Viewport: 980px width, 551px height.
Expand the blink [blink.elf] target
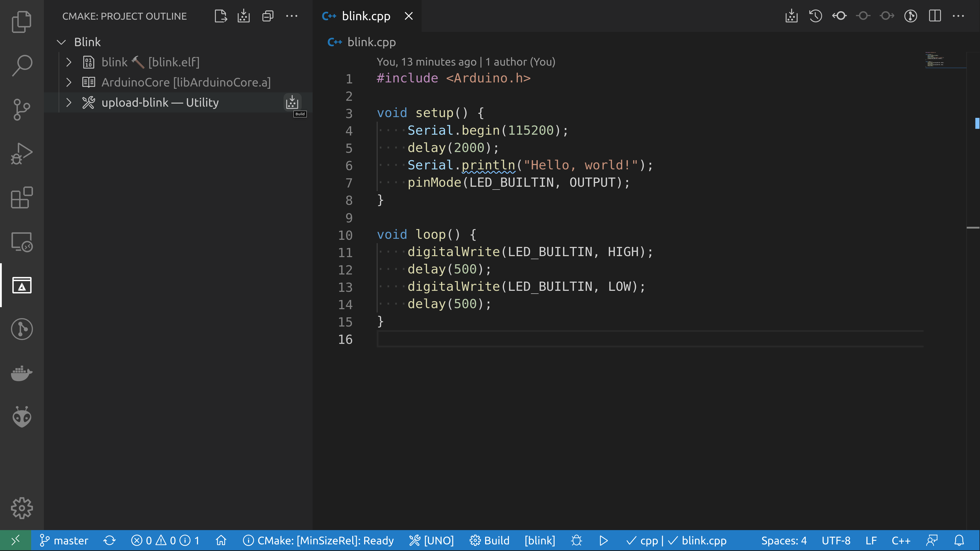pos(69,62)
